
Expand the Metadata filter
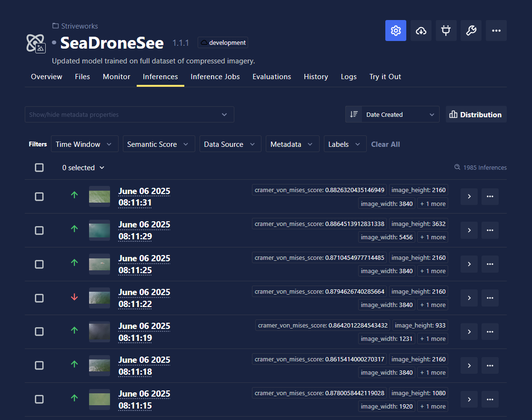(x=292, y=144)
